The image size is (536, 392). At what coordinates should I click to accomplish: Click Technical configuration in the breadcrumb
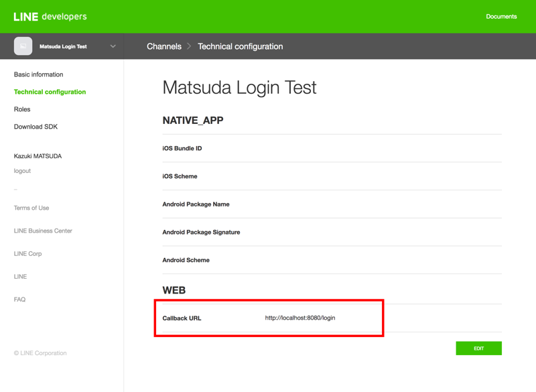tap(241, 46)
